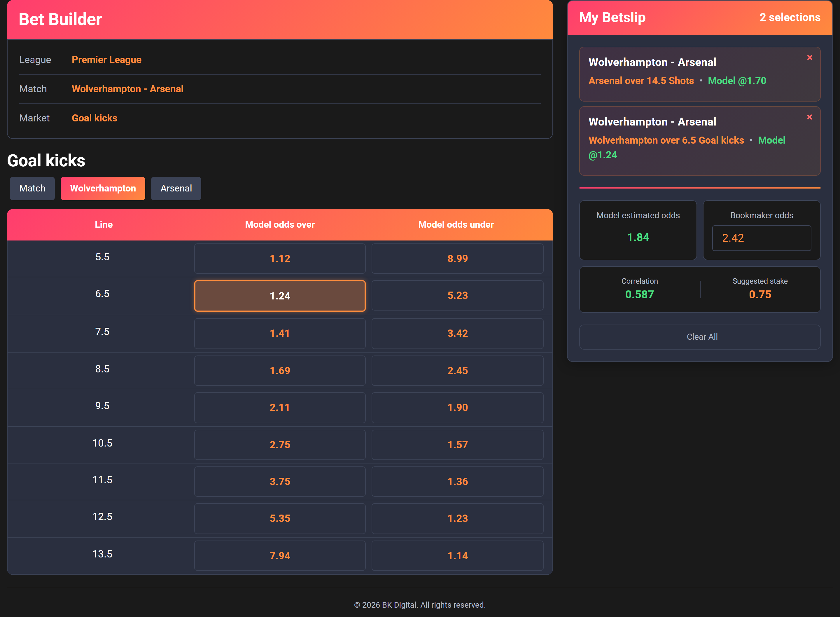Image resolution: width=840 pixels, height=617 pixels.
Task: Click the Line column header
Action: (x=104, y=224)
